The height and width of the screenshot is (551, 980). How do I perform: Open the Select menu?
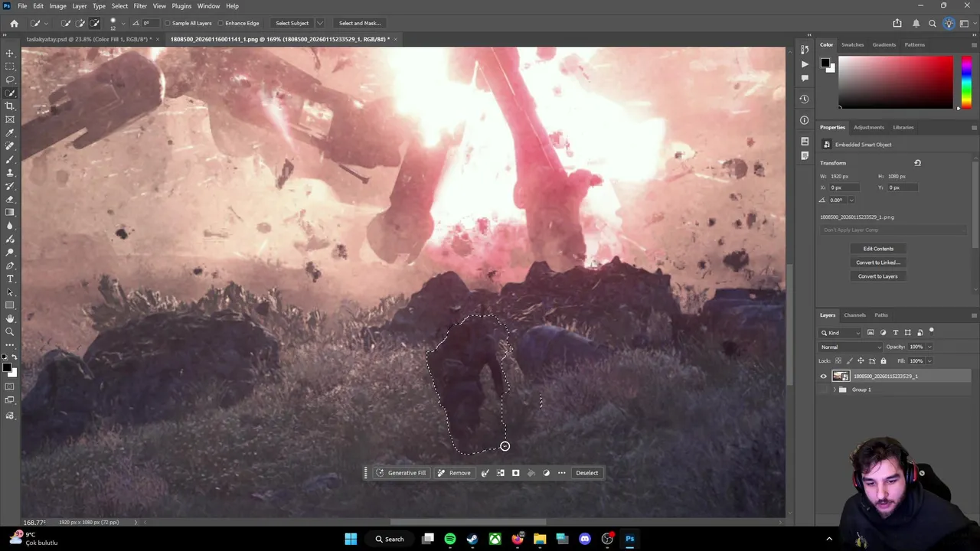tap(119, 6)
